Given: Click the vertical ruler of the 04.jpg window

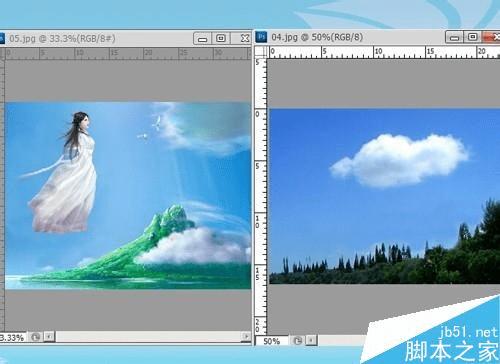Looking at the screenshot, I should point(261,197).
